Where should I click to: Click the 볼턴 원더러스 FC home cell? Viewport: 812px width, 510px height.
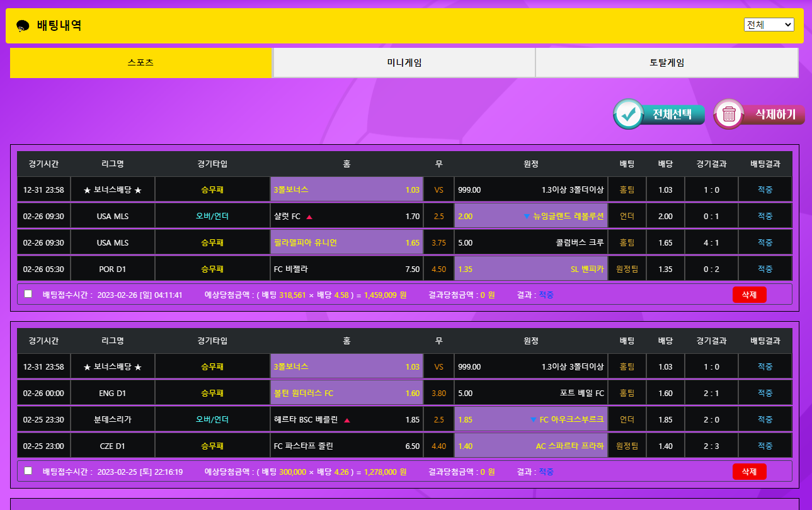(346, 394)
